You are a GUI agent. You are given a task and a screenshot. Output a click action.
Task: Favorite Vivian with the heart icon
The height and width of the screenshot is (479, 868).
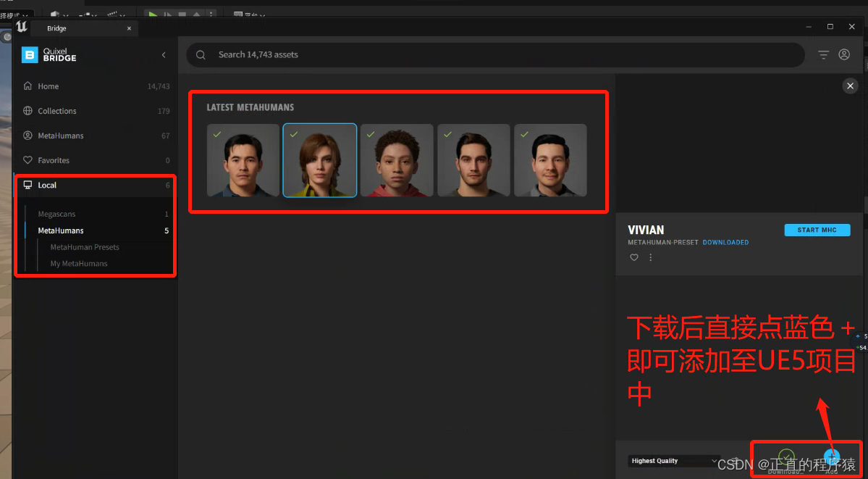634,257
